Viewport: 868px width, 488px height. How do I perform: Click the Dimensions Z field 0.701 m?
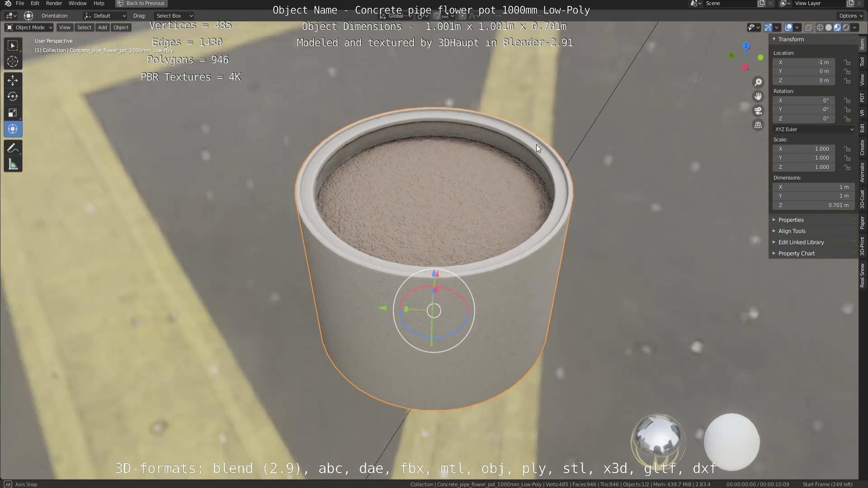point(814,205)
